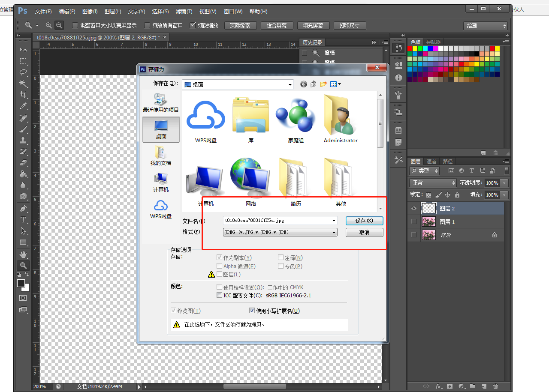The image size is (549, 392).
Task: Go up one folder level in the save dialog
Action: point(314,84)
